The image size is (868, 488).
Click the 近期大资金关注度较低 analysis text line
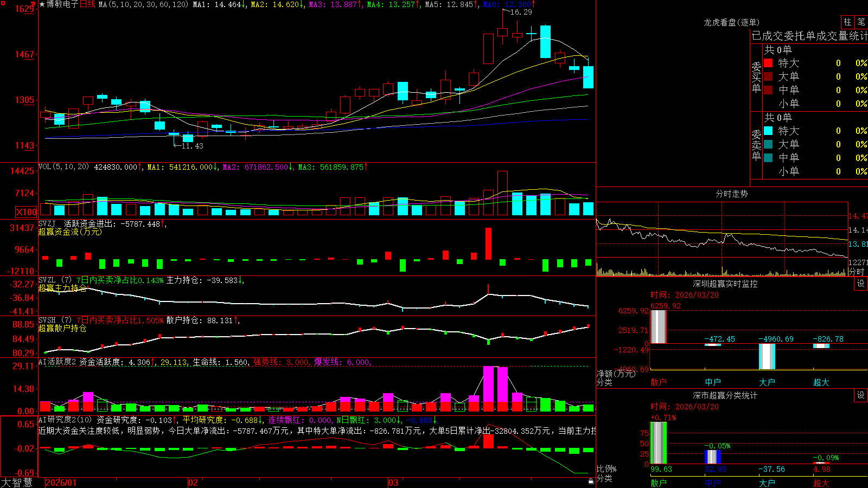coord(317,431)
